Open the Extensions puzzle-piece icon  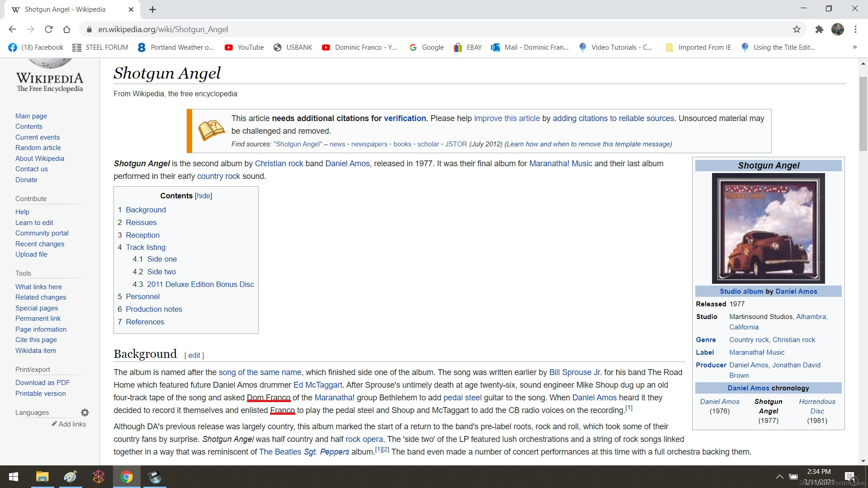[x=819, y=29]
